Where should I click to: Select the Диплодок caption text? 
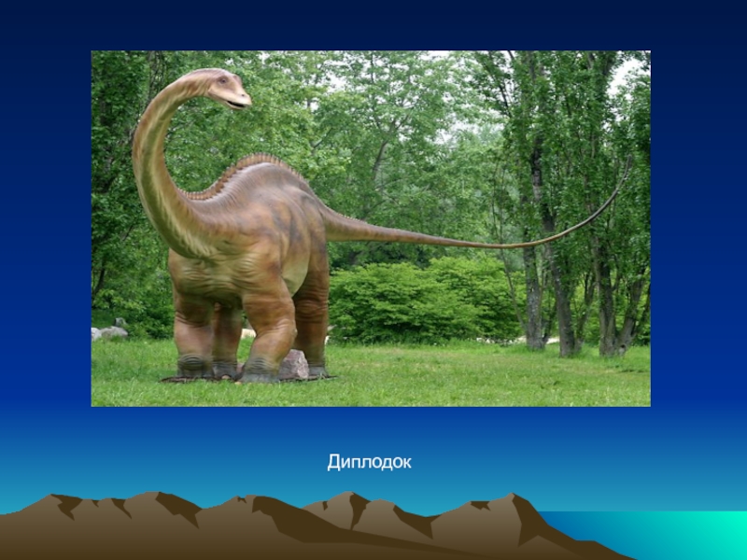pos(369,462)
